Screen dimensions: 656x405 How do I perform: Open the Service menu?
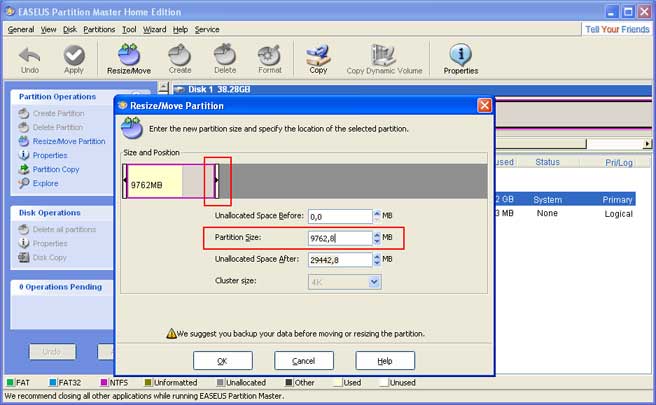pyautogui.click(x=207, y=29)
